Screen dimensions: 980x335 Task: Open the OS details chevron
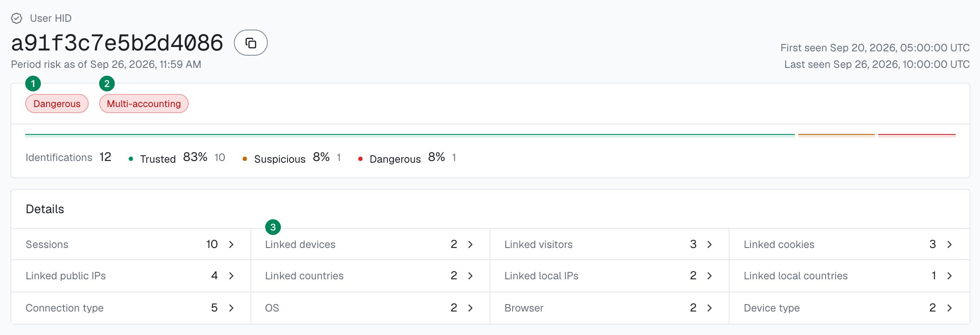pos(470,308)
